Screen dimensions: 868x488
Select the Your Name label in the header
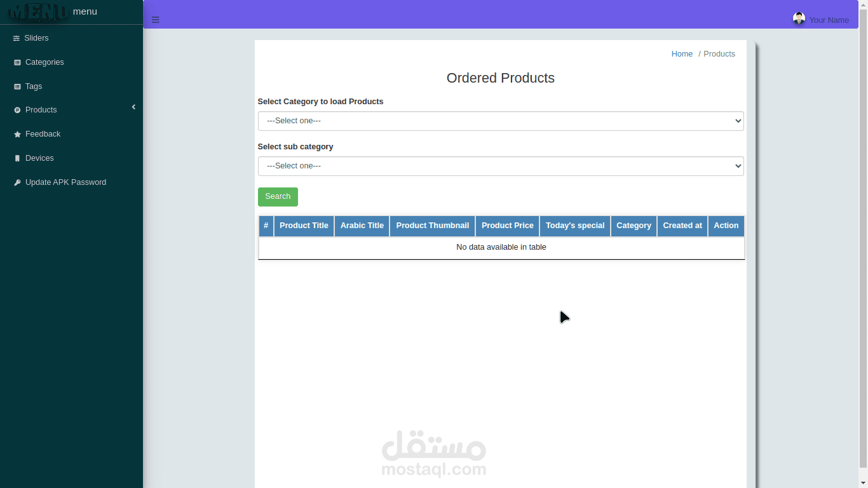point(829,20)
